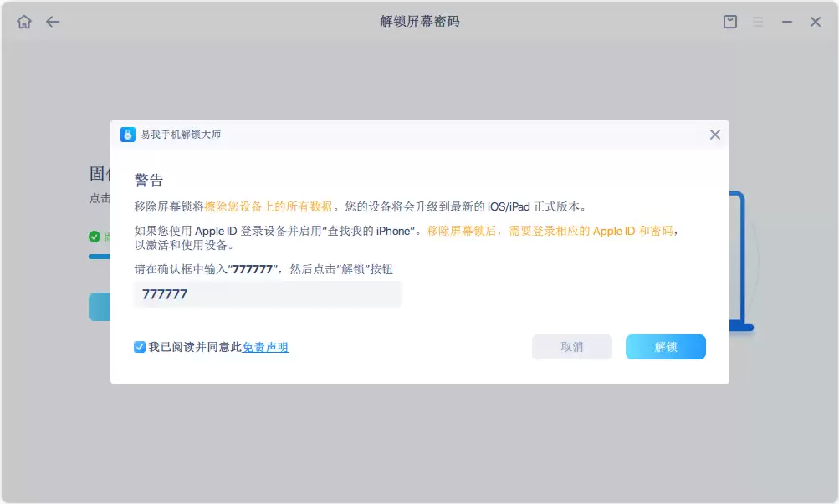Click the 易我手机解锁大师 blue lock app icon
The height and width of the screenshot is (504, 839).
pos(127,135)
